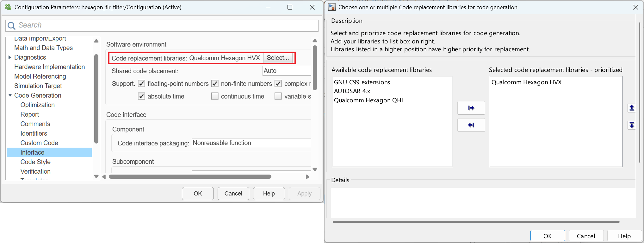644x243 pixels.
Task: Select Identifiers under Code Generation
Action: 34,133
